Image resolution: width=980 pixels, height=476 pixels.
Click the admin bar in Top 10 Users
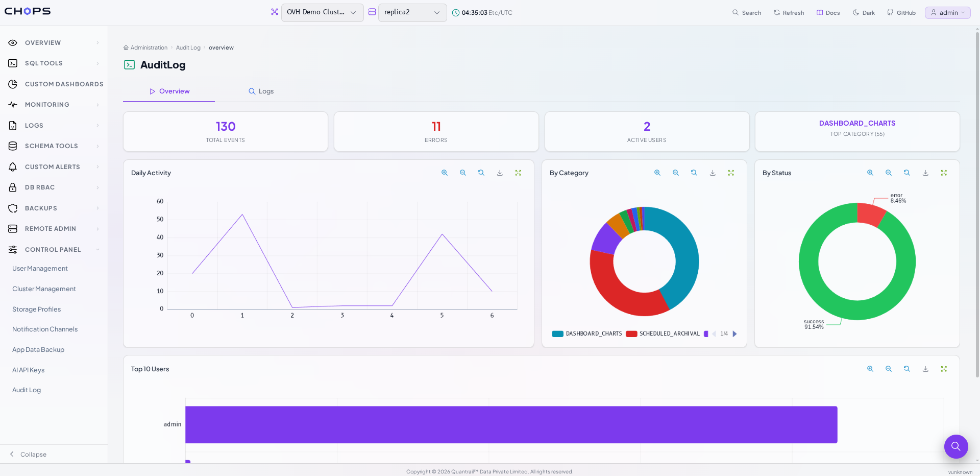click(x=511, y=424)
